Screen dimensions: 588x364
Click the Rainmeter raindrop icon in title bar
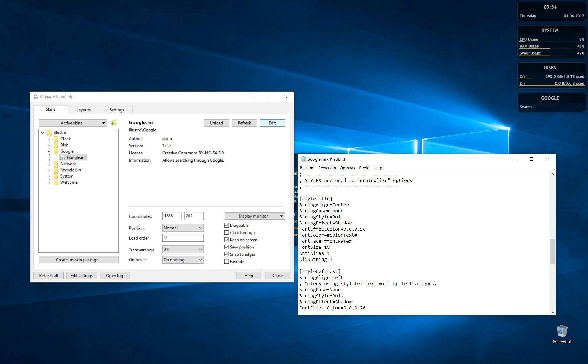point(36,97)
